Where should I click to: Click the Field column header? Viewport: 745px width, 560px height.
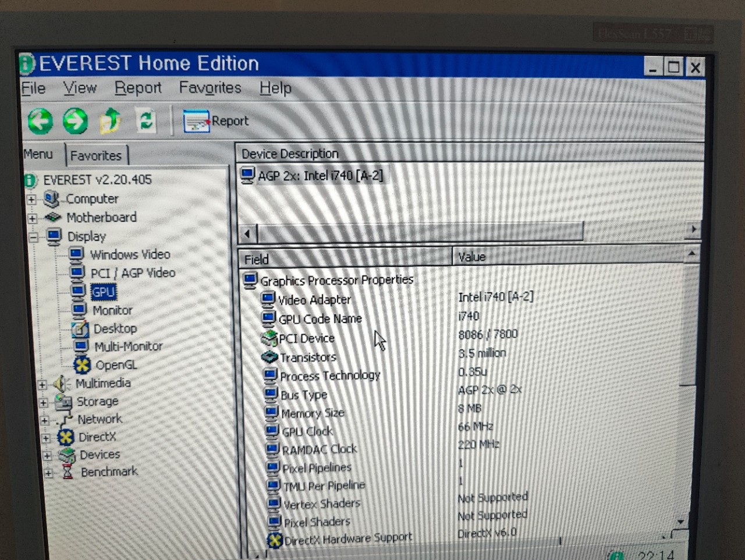click(345, 258)
